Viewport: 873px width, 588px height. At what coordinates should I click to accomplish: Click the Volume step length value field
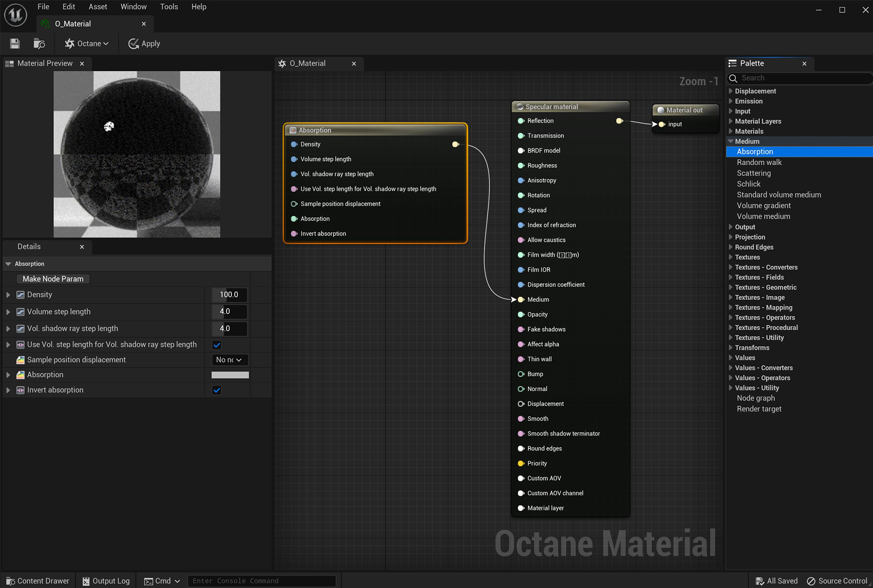229,312
